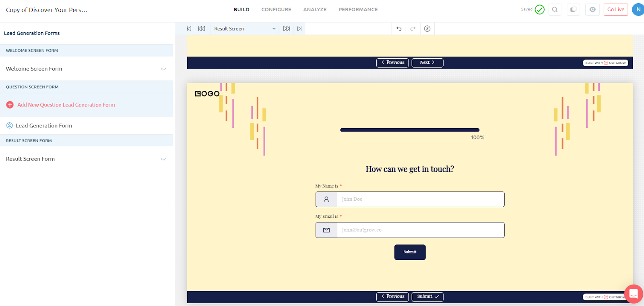Click the eye preview button in header
Screen dimensions: 644x306
[592, 10]
